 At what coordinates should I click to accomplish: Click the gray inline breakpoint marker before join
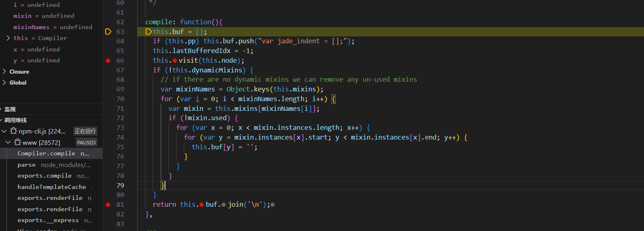point(224,205)
